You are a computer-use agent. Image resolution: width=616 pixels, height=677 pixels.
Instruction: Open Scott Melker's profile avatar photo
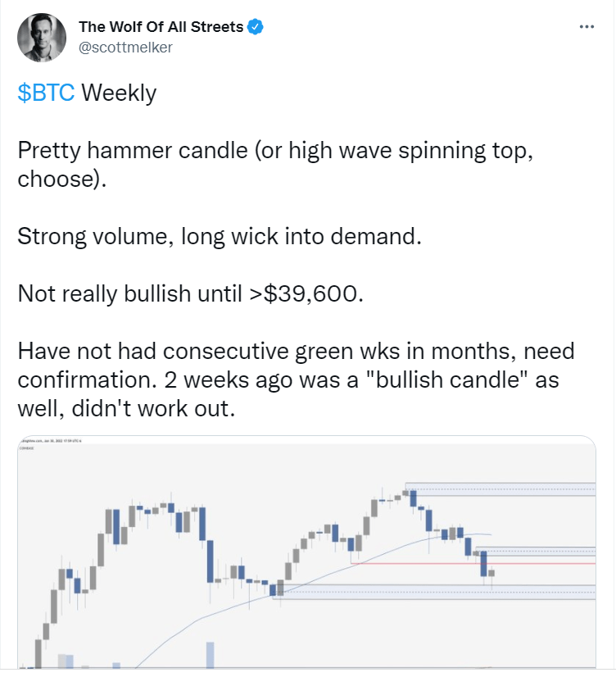click(x=42, y=38)
